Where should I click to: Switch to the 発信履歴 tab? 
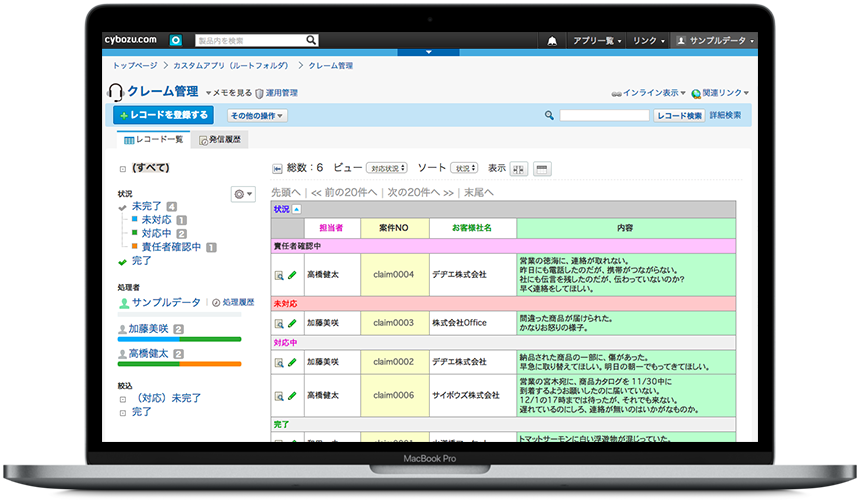point(223,140)
